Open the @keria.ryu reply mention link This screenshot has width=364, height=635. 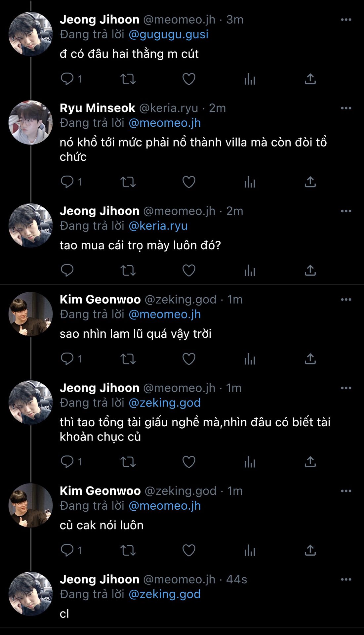[158, 226]
